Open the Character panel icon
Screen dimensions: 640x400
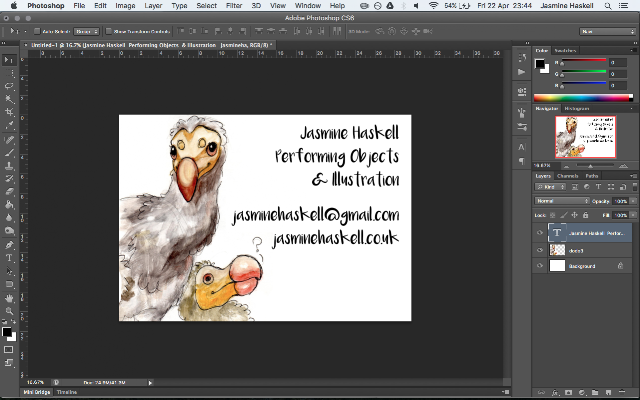(x=521, y=147)
